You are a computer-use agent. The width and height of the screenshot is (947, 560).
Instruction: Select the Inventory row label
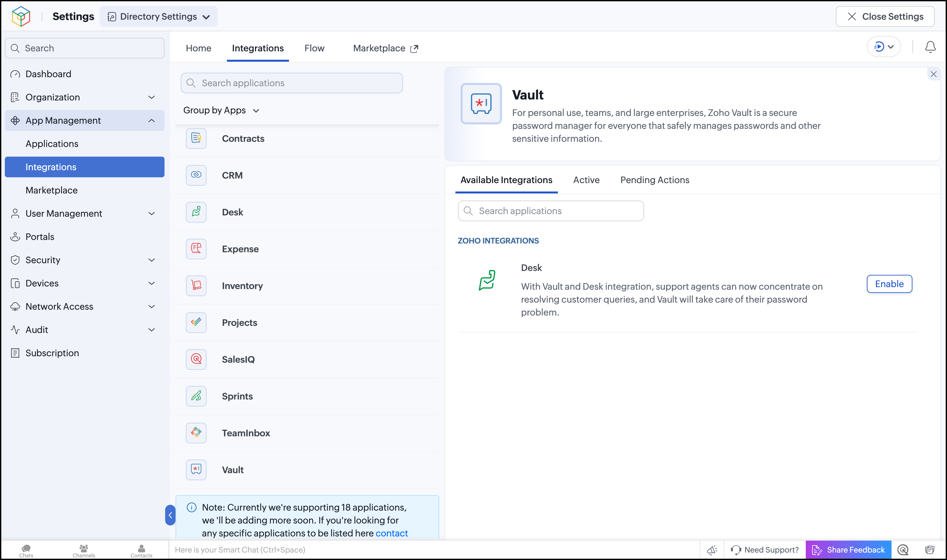(x=242, y=286)
